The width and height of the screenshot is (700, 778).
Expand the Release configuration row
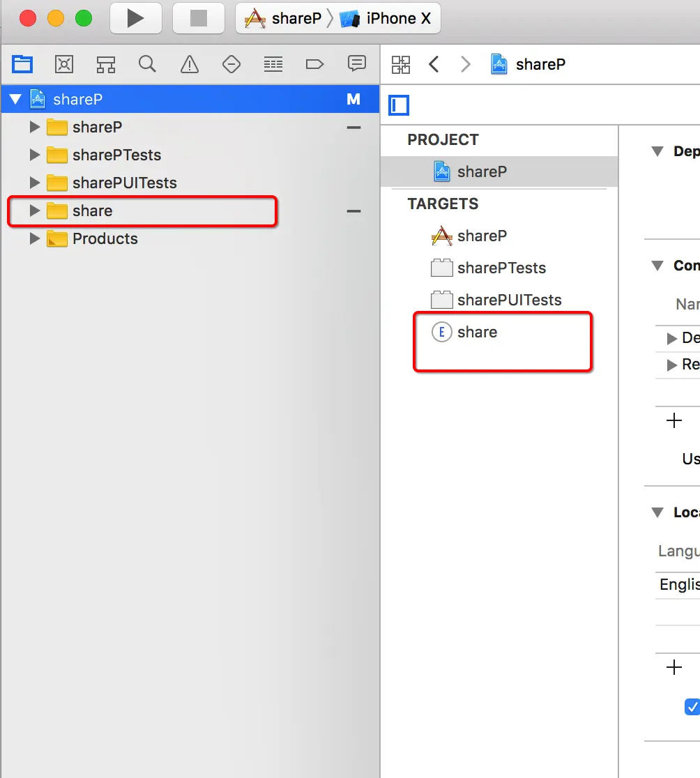coord(671,365)
